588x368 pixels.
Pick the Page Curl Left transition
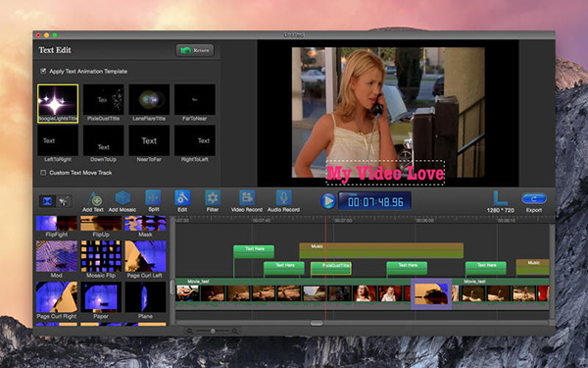(x=145, y=256)
